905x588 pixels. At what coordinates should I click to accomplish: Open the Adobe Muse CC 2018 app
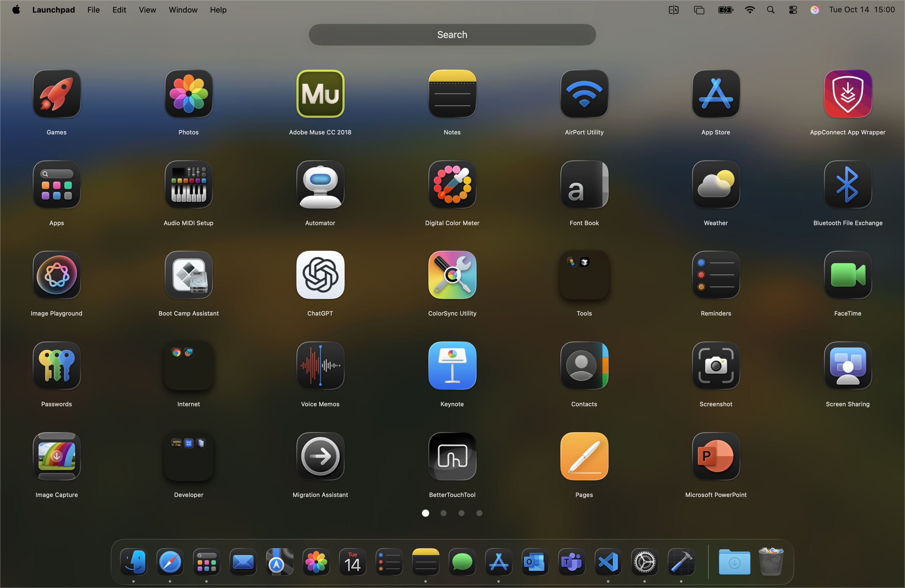320,94
